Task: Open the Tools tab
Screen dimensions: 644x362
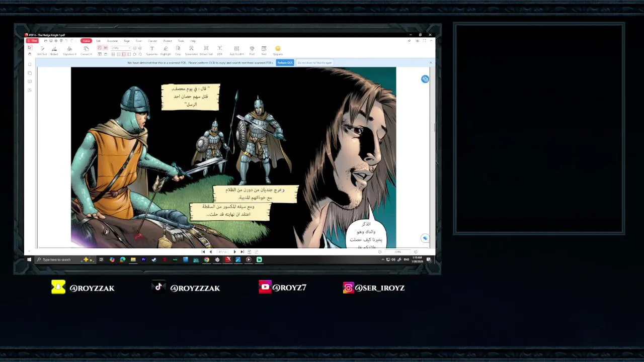Action: pyautogui.click(x=181, y=41)
